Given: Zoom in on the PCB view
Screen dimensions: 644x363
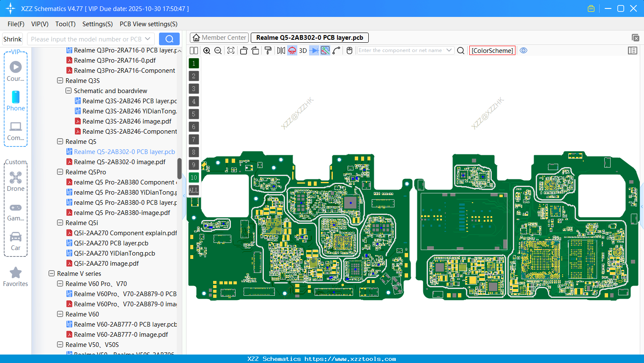Looking at the screenshot, I should click(x=207, y=50).
